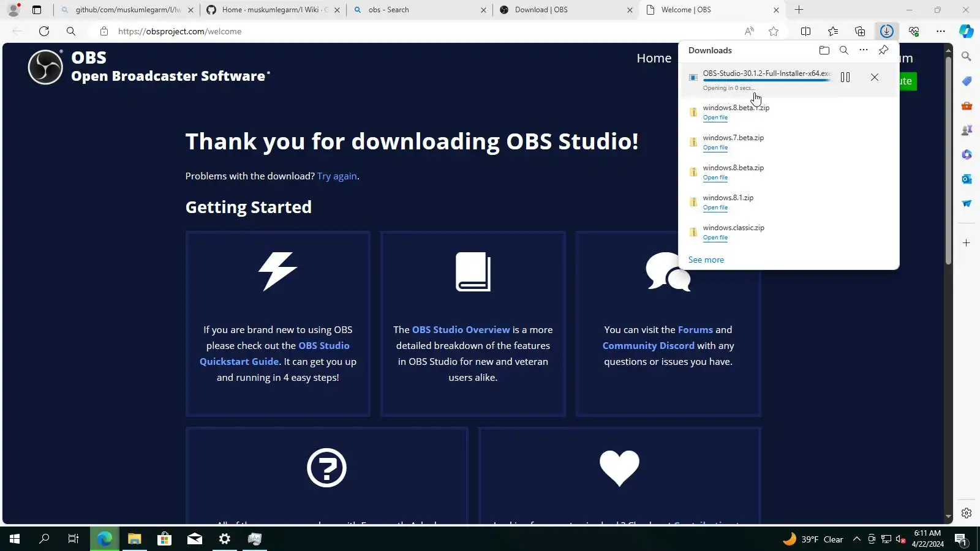Screen dimensions: 980x551
Task: Open the sidebar paper plane Drop icon
Action: click(x=967, y=203)
